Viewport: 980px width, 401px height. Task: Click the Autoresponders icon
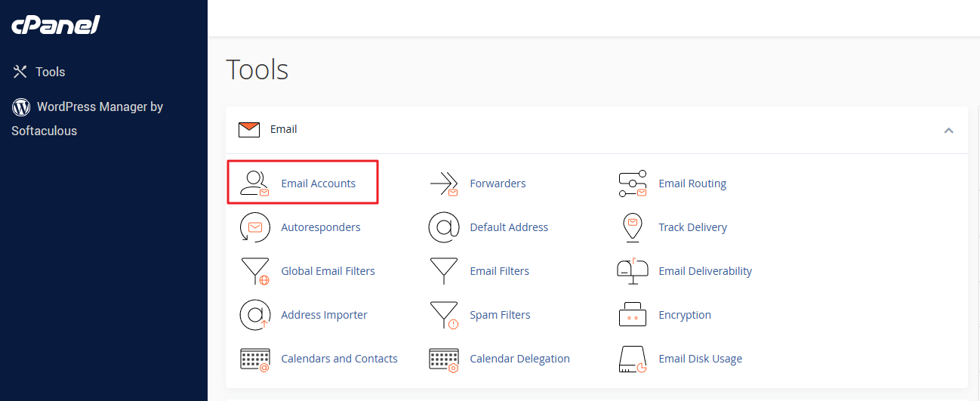[x=254, y=227]
